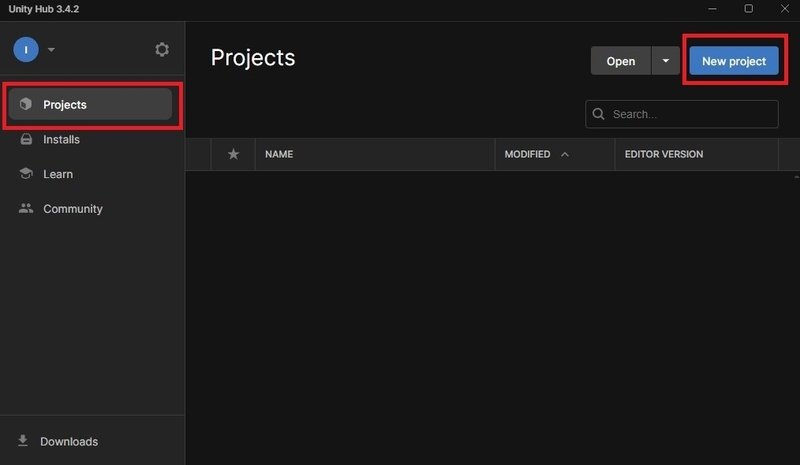800x465 pixels.
Task: Sort by EDITOR VERSION column
Action: tap(664, 154)
